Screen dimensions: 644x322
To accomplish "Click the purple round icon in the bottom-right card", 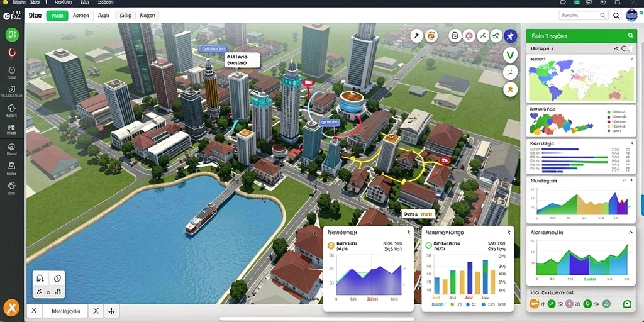I will pyautogui.click(x=569, y=304).
